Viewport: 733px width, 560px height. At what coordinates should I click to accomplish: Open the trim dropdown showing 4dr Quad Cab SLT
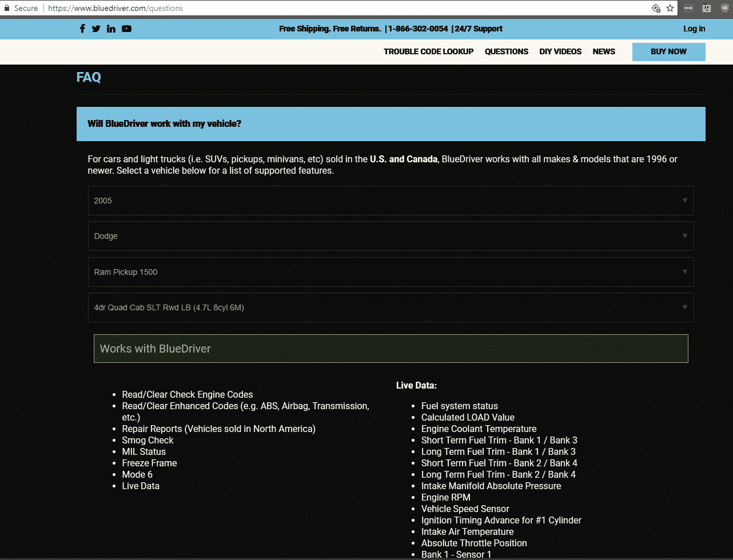pos(391,307)
